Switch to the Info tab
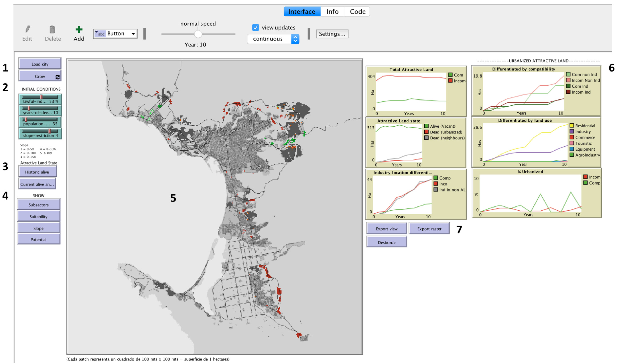Viewport: 620px width, 364px height. pos(332,12)
